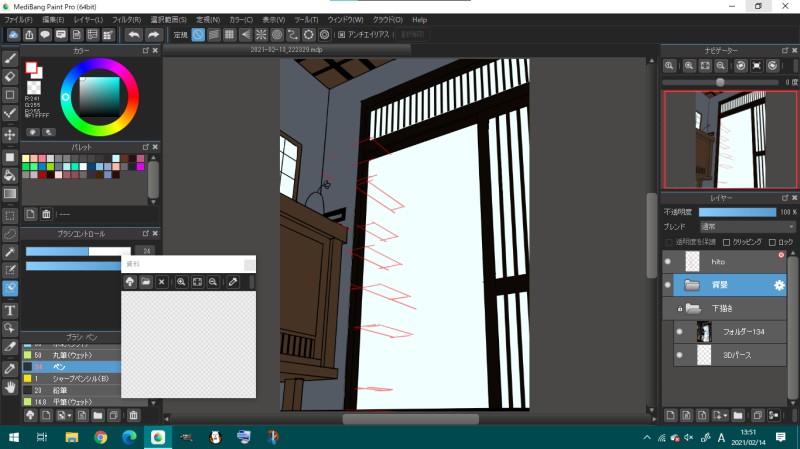Hide the hito layer
Image resolution: width=800 pixels, height=449 pixels.
click(x=667, y=262)
